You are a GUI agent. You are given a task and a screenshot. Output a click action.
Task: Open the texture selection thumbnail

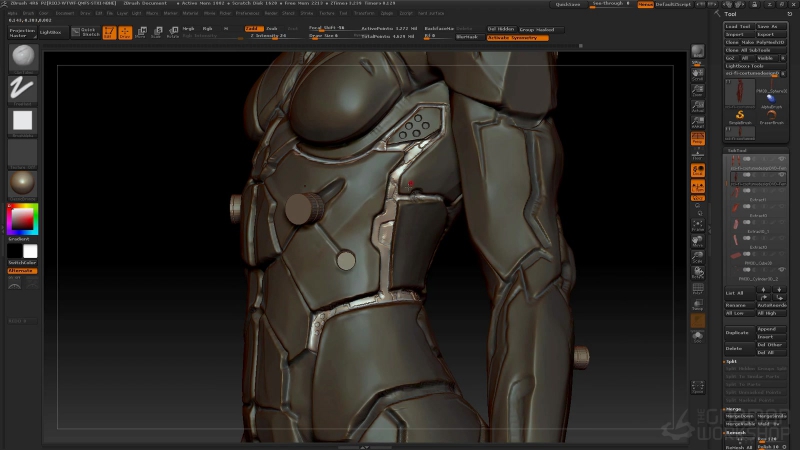[23, 152]
